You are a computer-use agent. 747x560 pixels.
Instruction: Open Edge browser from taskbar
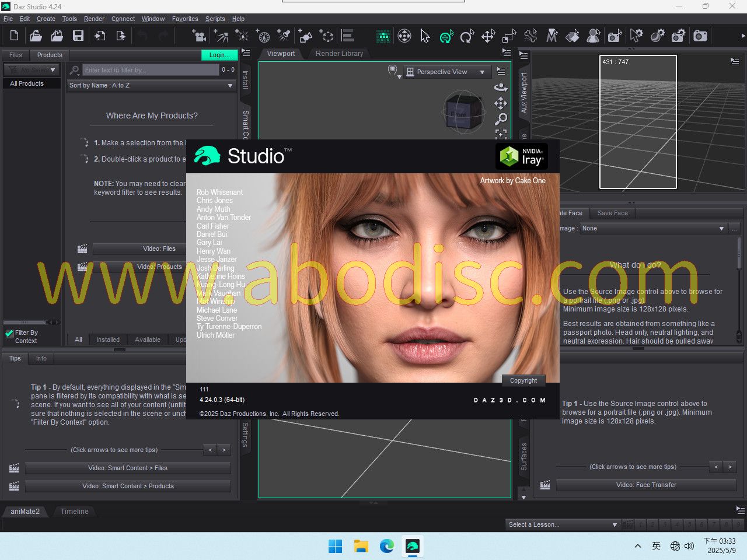coord(387,546)
